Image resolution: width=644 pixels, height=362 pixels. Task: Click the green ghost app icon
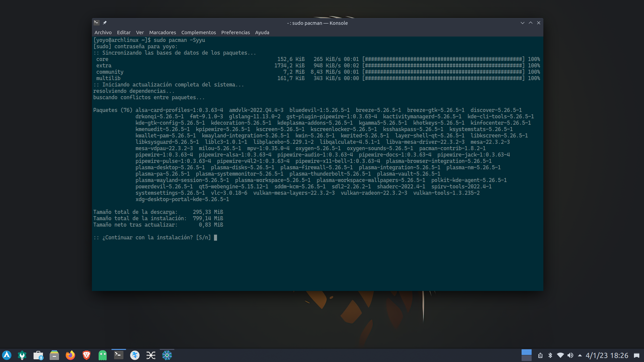tap(103, 355)
